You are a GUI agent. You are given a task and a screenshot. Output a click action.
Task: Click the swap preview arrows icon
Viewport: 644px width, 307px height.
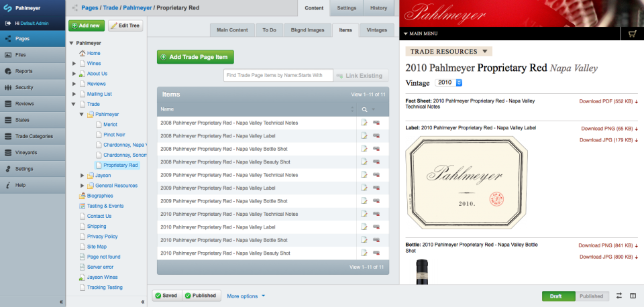[619, 296]
